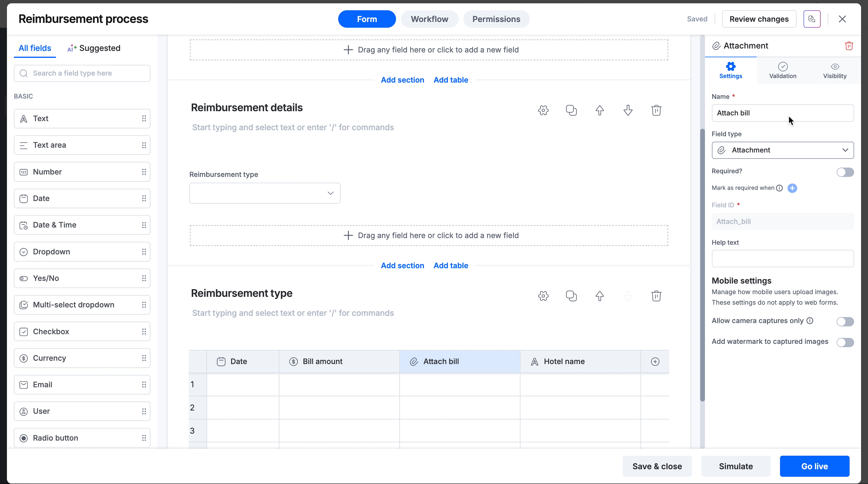
Task: Click the Help text input field
Action: [x=782, y=259]
